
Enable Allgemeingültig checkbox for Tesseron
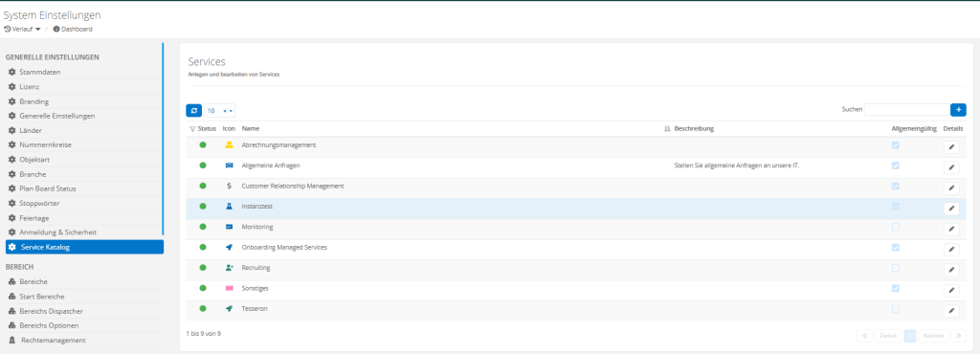[896, 308]
